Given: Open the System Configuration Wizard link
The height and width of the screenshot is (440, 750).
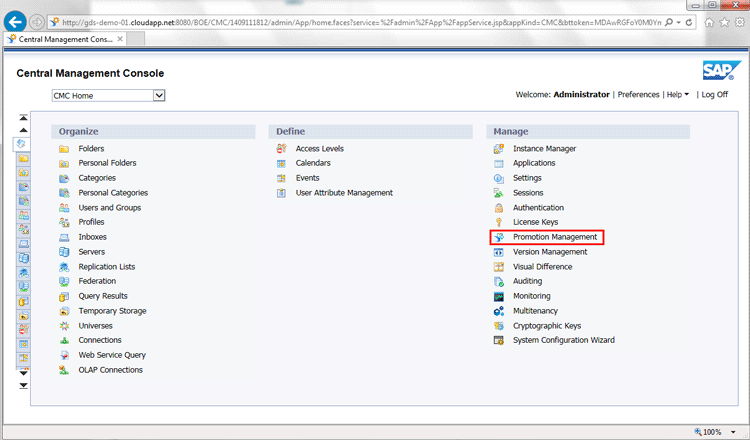Looking at the screenshot, I should tap(563, 340).
